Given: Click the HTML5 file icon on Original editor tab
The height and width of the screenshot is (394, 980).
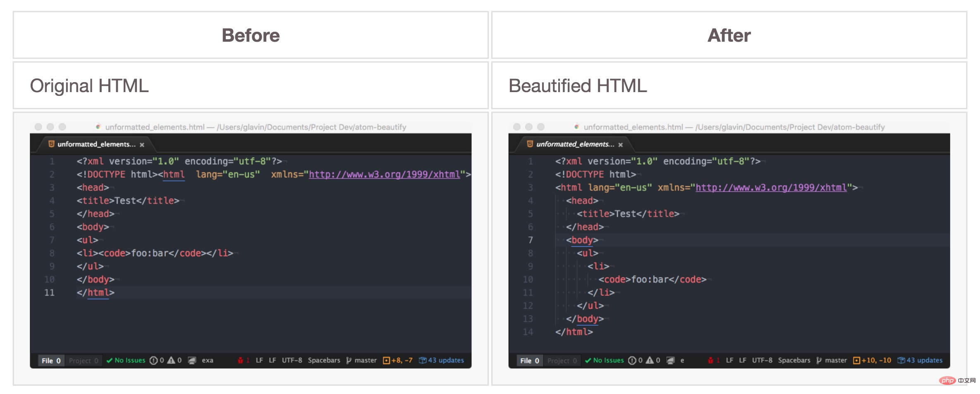Looking at the screenshot, I should (x=52, y=144).
